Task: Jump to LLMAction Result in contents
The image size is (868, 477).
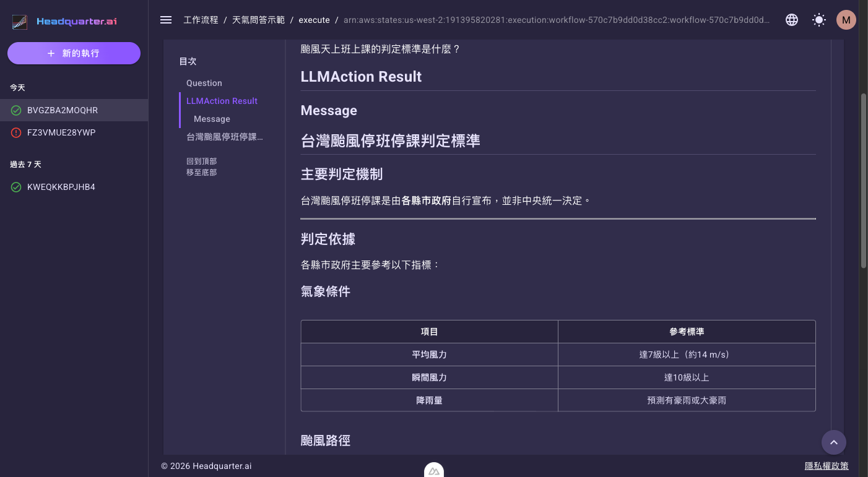Action: (x=222, y=101)
